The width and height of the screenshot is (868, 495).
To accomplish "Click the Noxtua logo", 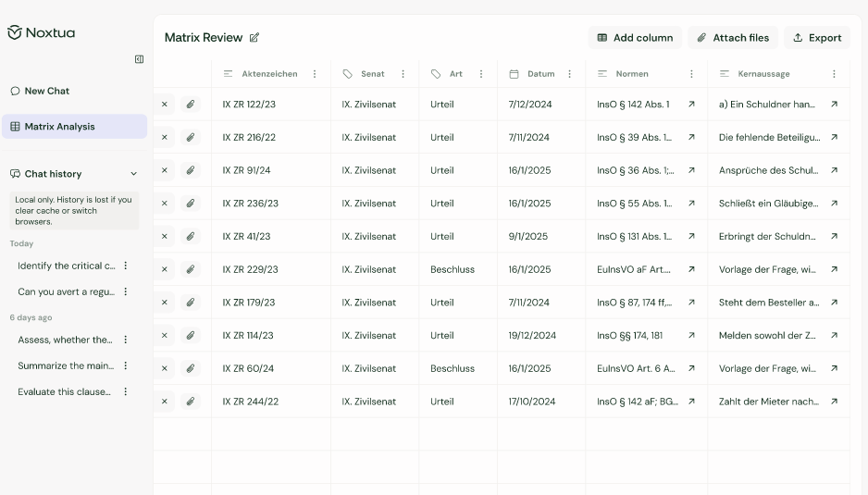I will coord(42,32).
